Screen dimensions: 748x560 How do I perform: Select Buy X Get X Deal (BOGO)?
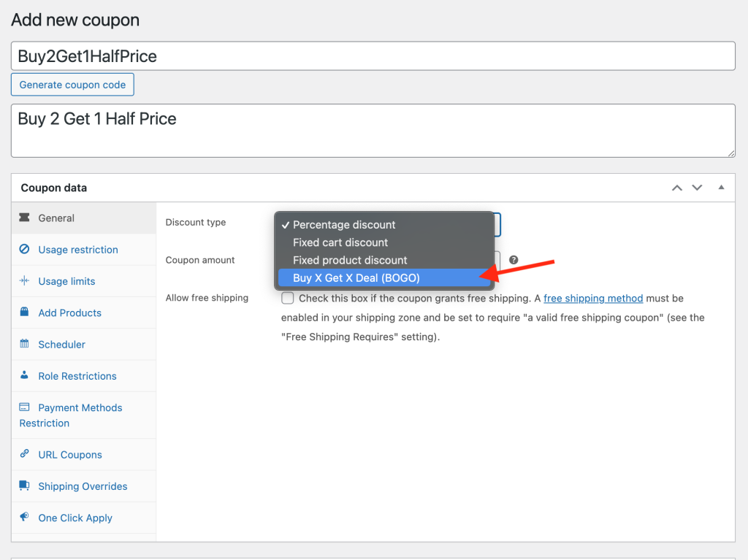(x=384, y=277)
